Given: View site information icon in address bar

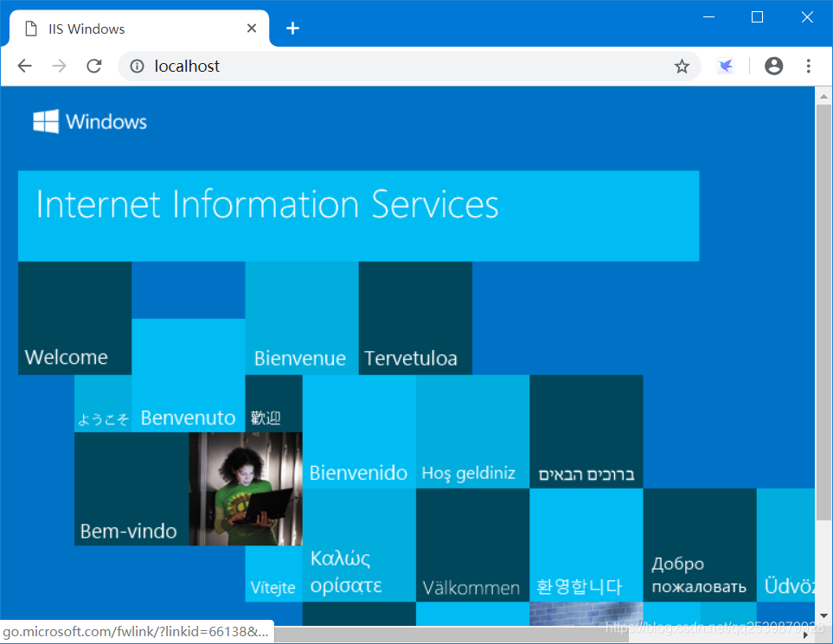Looking at the screenshot, I should click(x=137, y=66).
